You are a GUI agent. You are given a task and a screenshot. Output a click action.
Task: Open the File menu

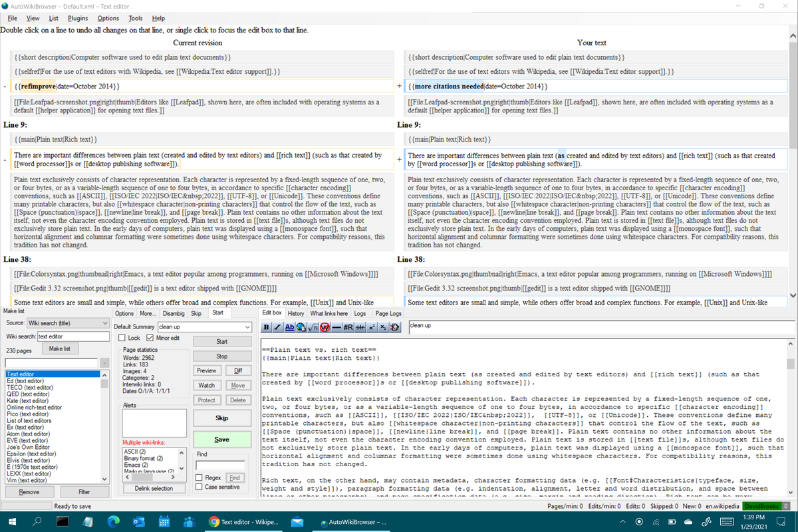point(12,18)
